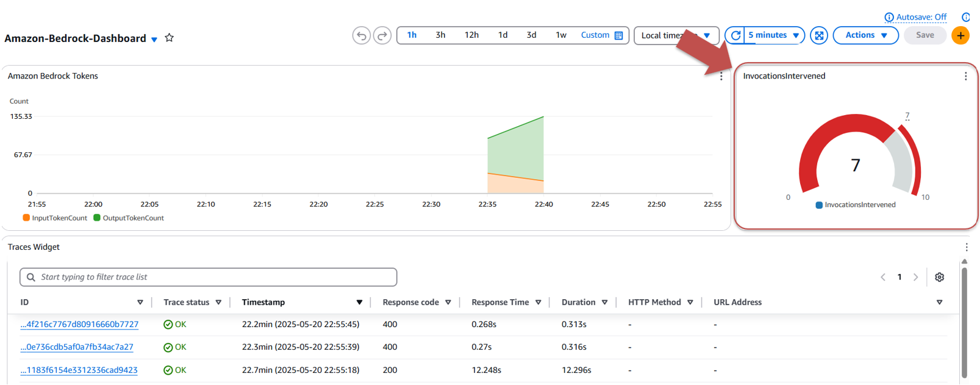
Task: Open the Local timezone dropdown
Action: tap(676, 35)
